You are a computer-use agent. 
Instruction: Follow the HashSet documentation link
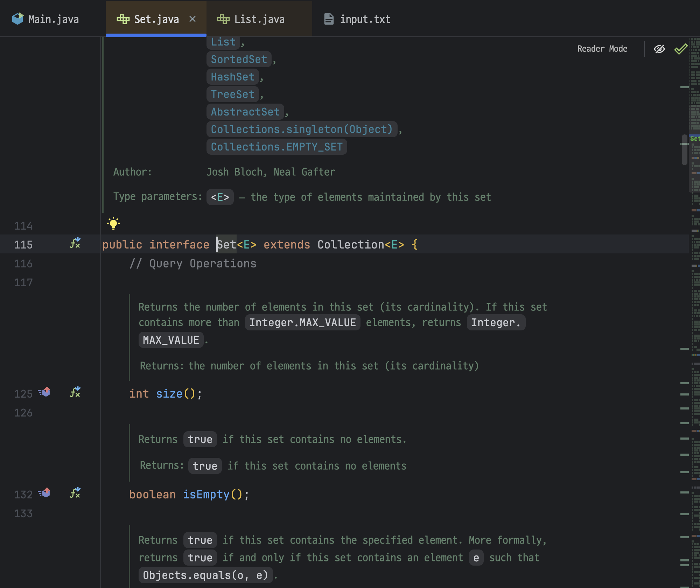click(x=232, y=77)
